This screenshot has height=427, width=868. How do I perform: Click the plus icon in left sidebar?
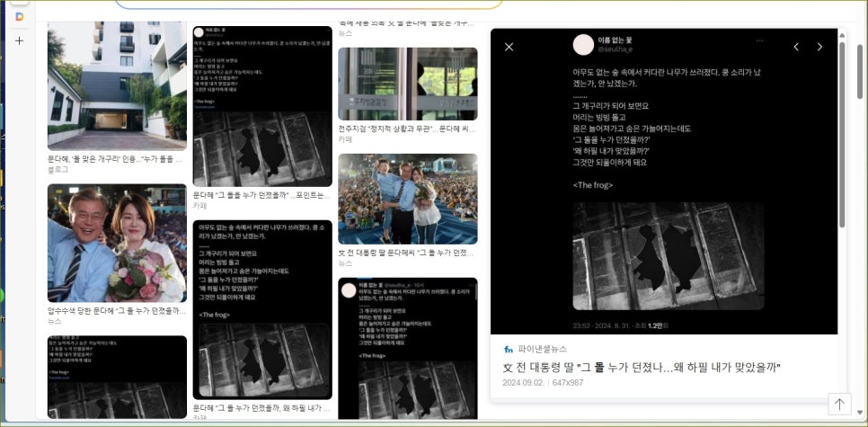click(x=20, y=40)
